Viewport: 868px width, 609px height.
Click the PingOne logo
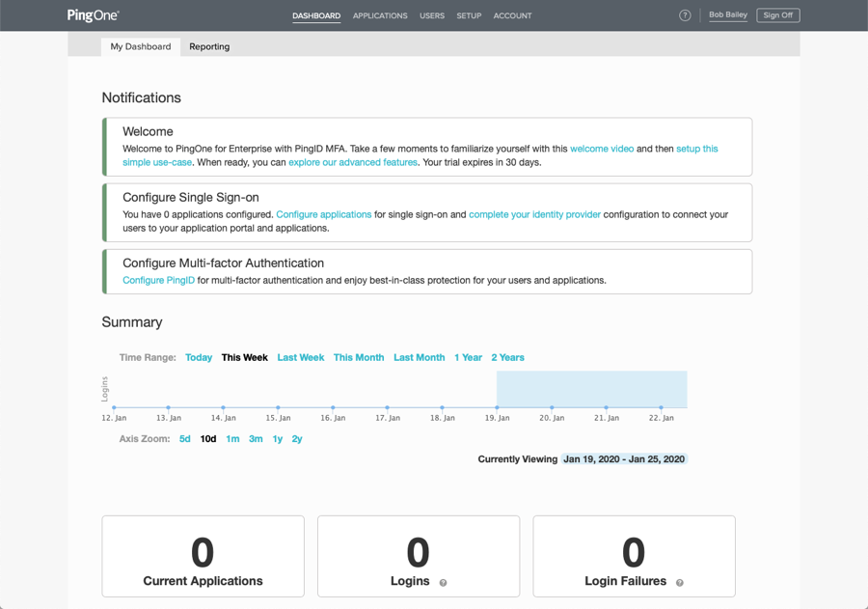94,15
